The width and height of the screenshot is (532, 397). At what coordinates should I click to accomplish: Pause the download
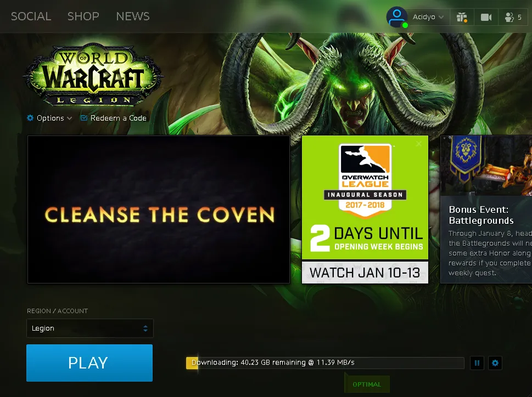click(x=477, y=363)
